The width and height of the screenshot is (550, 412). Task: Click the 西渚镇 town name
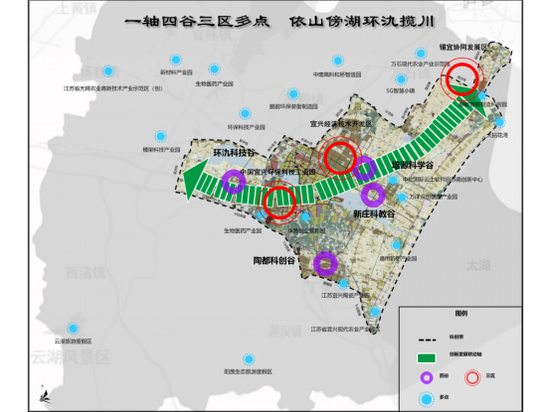[x=86, y=272]
